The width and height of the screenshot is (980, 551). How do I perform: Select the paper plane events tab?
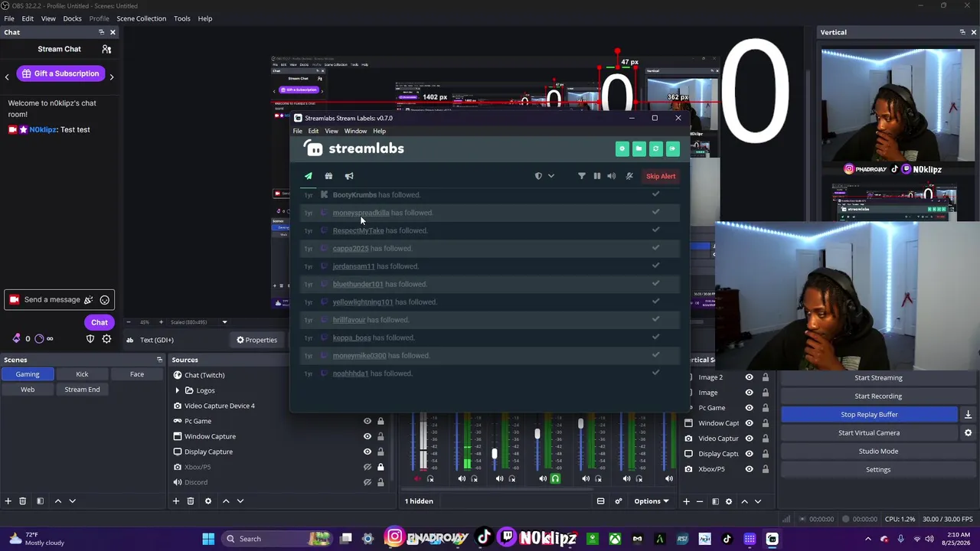(x=309, y=176)
